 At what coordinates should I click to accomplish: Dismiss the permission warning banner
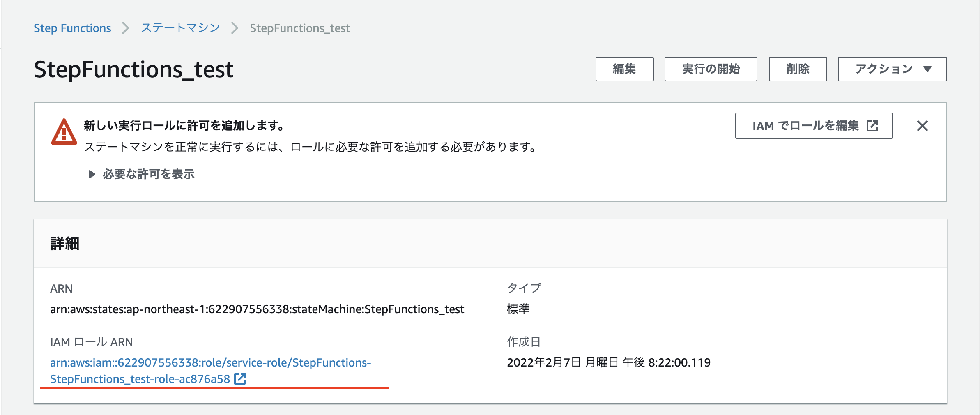922,126
